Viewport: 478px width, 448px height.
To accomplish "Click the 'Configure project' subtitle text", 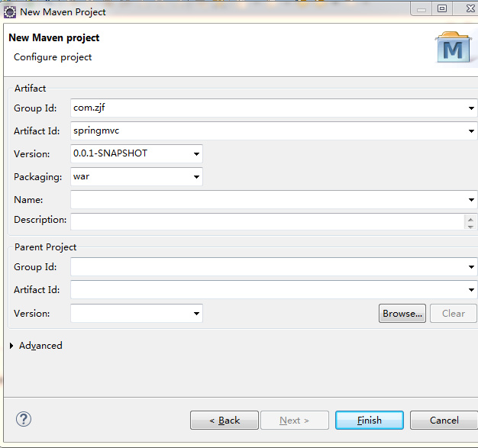I will (53, 57).
